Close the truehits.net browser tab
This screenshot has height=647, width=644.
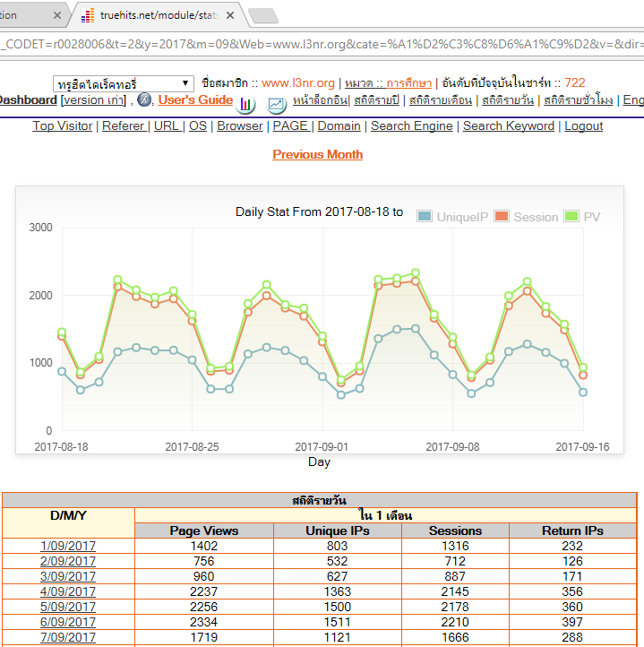[230, 15]
